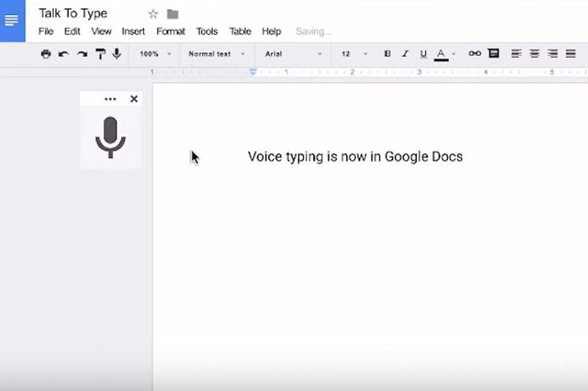
Task: Expand the Normal text style dropdown
Action: (x=217, y=54)
